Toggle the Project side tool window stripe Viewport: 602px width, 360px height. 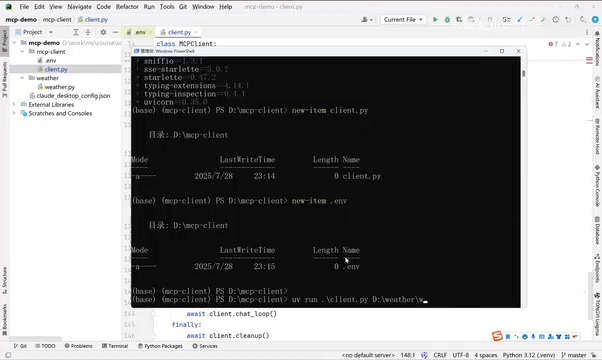pyautogui.click(x=5, y=40)
